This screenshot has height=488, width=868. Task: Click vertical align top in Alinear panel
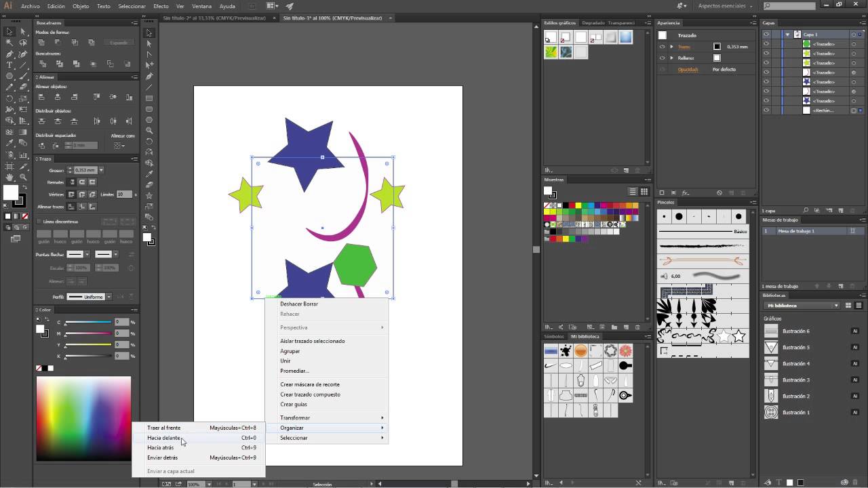click(96, 97)
